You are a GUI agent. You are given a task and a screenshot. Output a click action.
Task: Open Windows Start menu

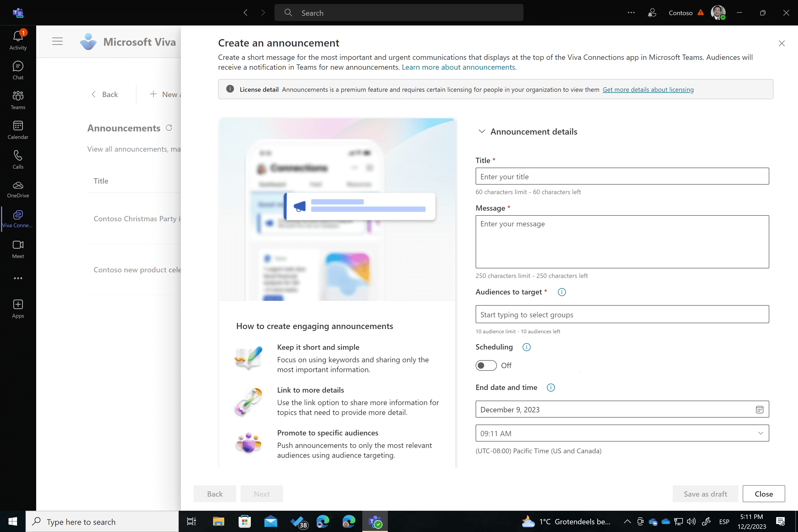13,521
